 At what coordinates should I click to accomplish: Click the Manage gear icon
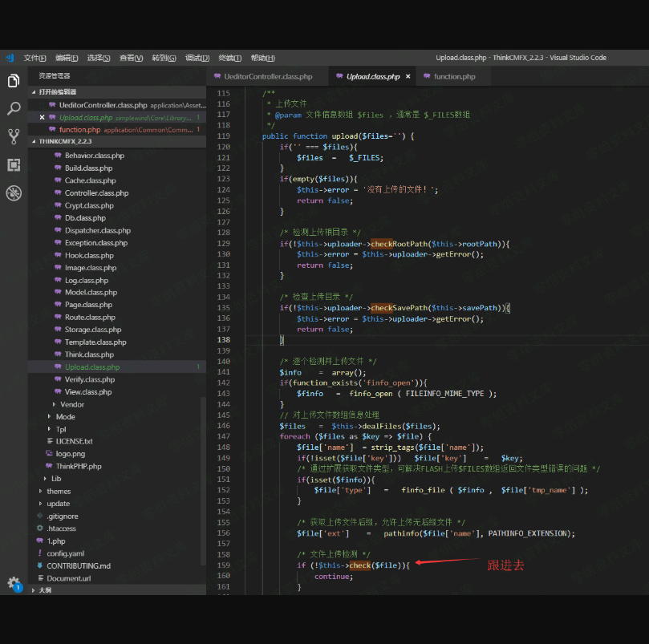(14, 583)
